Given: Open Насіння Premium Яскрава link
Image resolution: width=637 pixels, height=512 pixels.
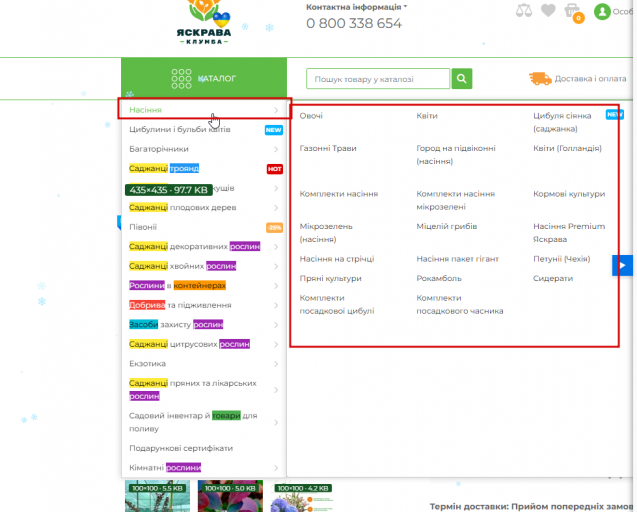Looking at the screenshot, I should click(569, 232).
